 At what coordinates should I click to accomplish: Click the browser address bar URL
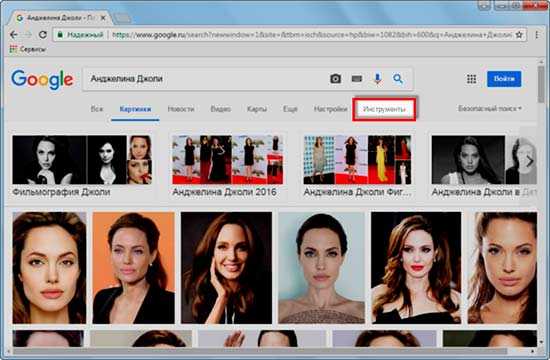pos(312,35)
